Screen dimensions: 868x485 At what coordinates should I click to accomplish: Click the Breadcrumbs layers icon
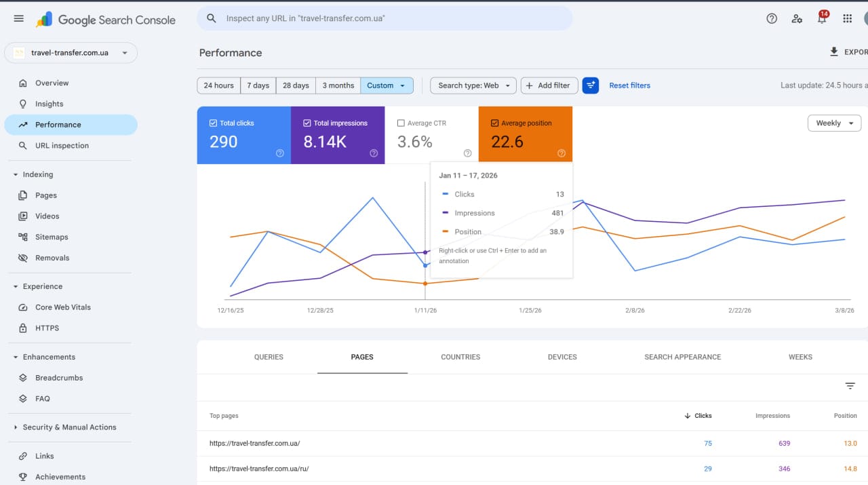coord(23,378)
